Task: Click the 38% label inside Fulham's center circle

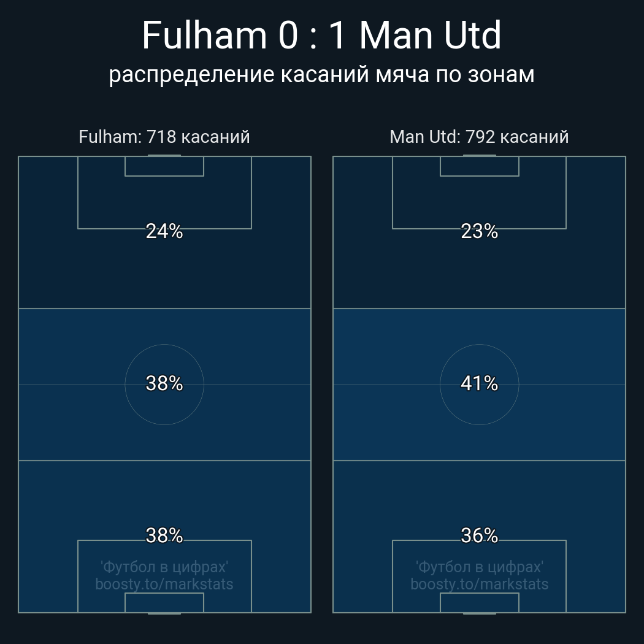Action: 164,383
